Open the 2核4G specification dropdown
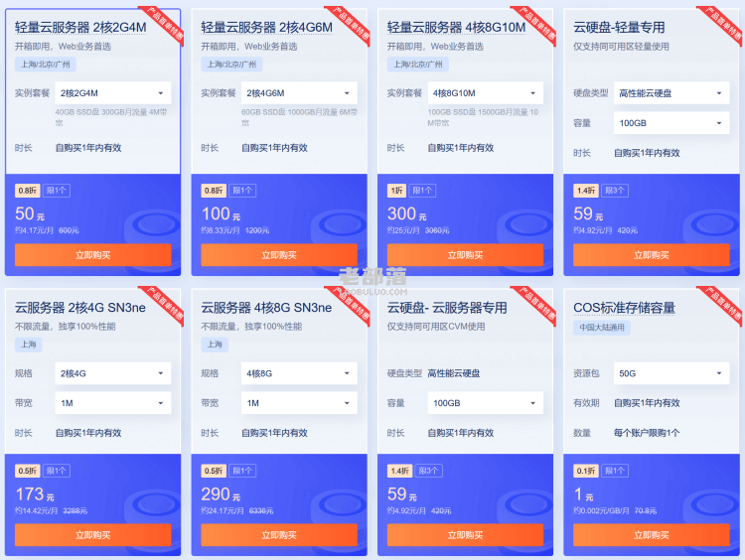This screenshot has width=745, height=560. 112,373
